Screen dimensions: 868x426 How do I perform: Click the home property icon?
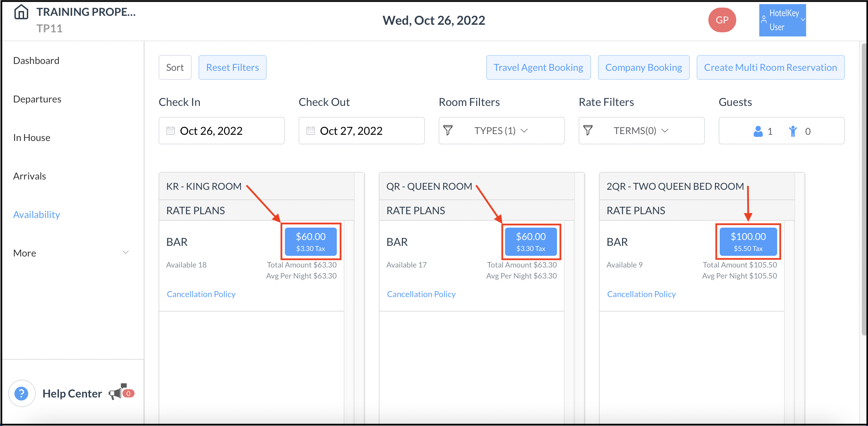(22, 11)
